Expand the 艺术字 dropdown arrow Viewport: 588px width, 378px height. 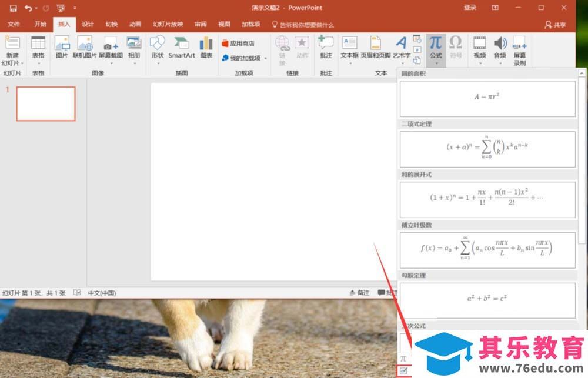[x=402, y=63]
